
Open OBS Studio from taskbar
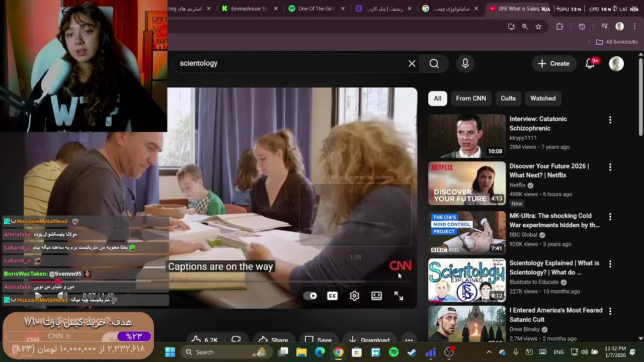449,352
